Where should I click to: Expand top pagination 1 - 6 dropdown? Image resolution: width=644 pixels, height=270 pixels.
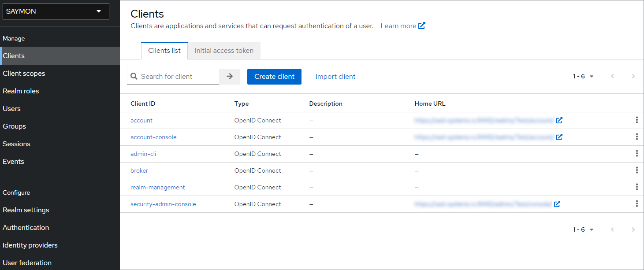pos(583,76)
